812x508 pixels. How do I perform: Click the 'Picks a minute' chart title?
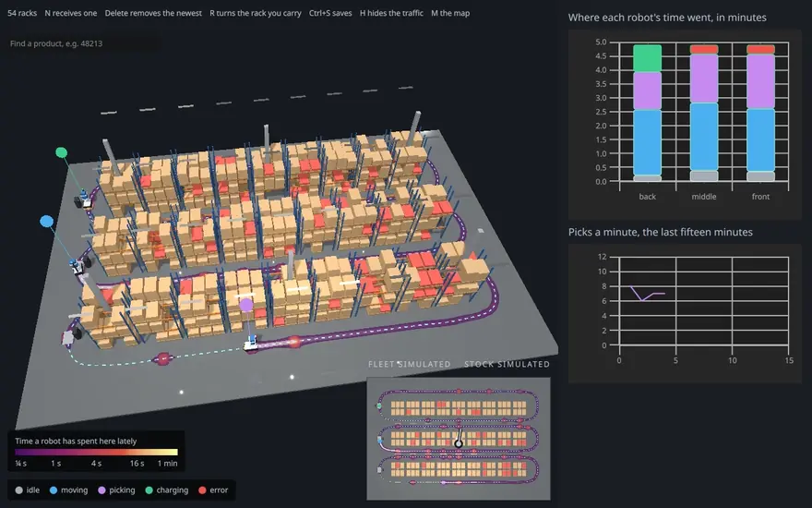[x=661, y=232]
